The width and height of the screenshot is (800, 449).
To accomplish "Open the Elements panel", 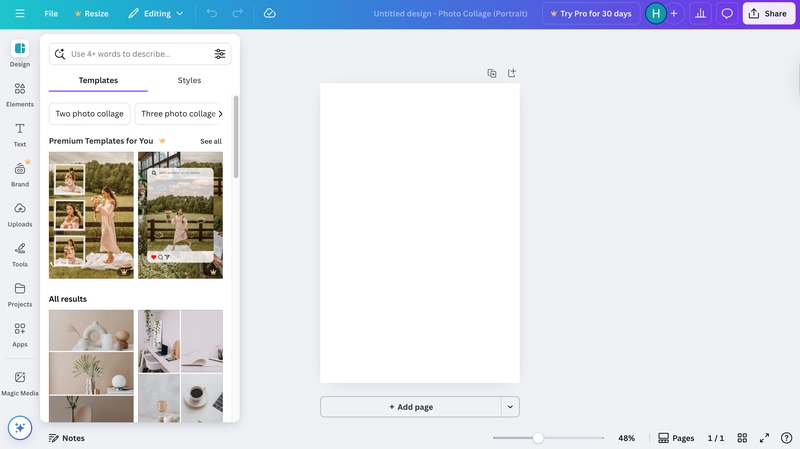I will [20, 95].
